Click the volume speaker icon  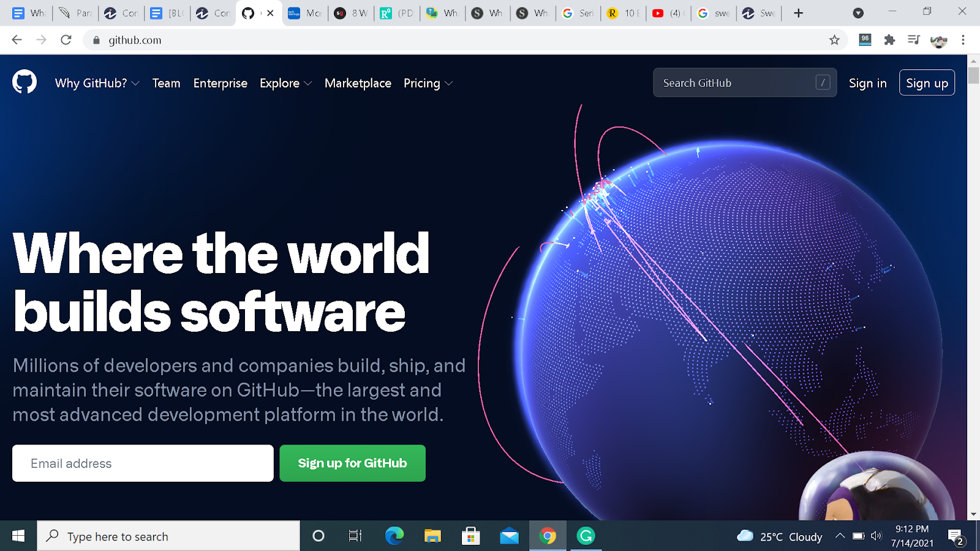[x=876, y=536]
